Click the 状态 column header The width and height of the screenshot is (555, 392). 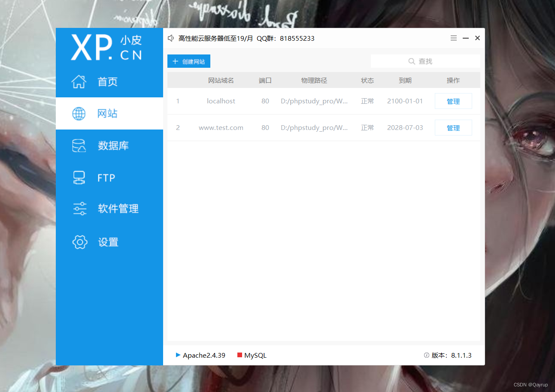click(x=367, y=80)
